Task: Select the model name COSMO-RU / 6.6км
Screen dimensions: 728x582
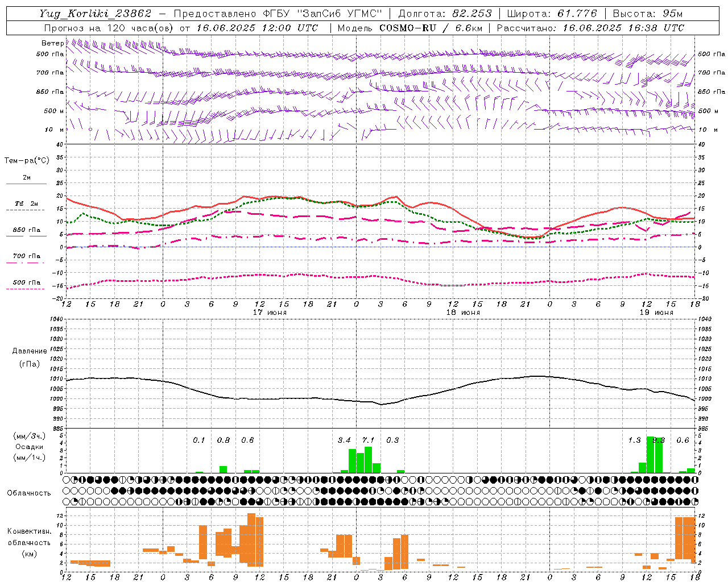Action: (x=431, y=28)
